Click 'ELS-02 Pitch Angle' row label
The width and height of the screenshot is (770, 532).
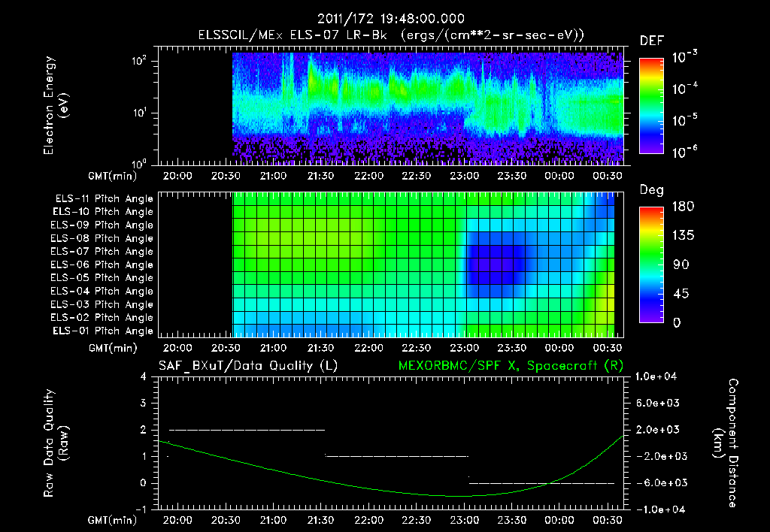102,318
